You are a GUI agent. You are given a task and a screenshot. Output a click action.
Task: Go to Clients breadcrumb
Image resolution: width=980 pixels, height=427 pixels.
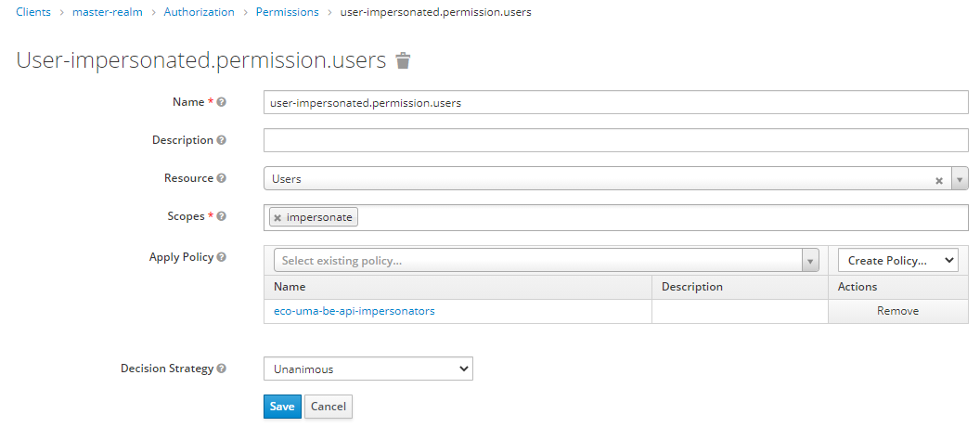tap(33, 12)
